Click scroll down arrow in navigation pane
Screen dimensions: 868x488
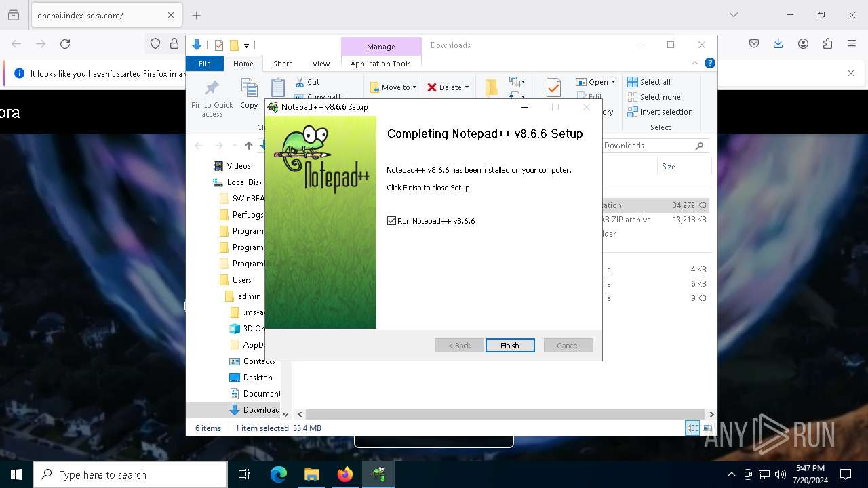(x=285, y=414)
